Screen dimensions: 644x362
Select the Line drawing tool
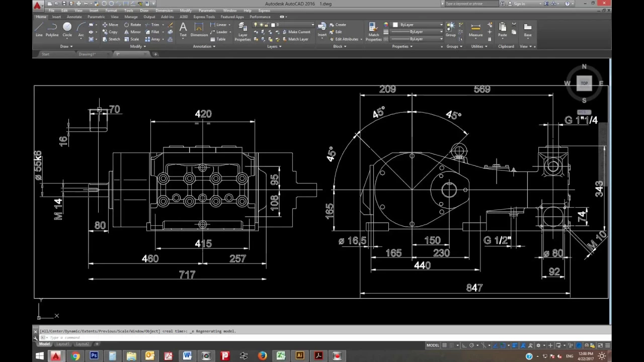pos(39,29)
